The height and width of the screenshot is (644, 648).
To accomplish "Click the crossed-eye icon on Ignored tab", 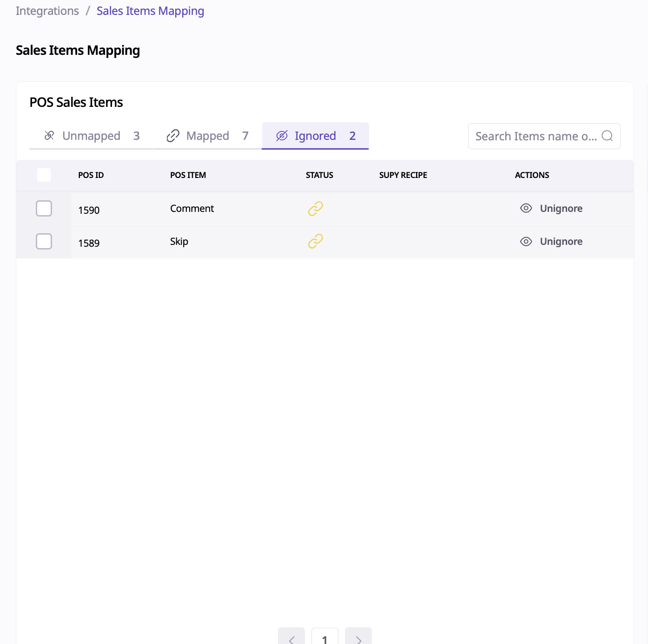I will tap(282, 136).
